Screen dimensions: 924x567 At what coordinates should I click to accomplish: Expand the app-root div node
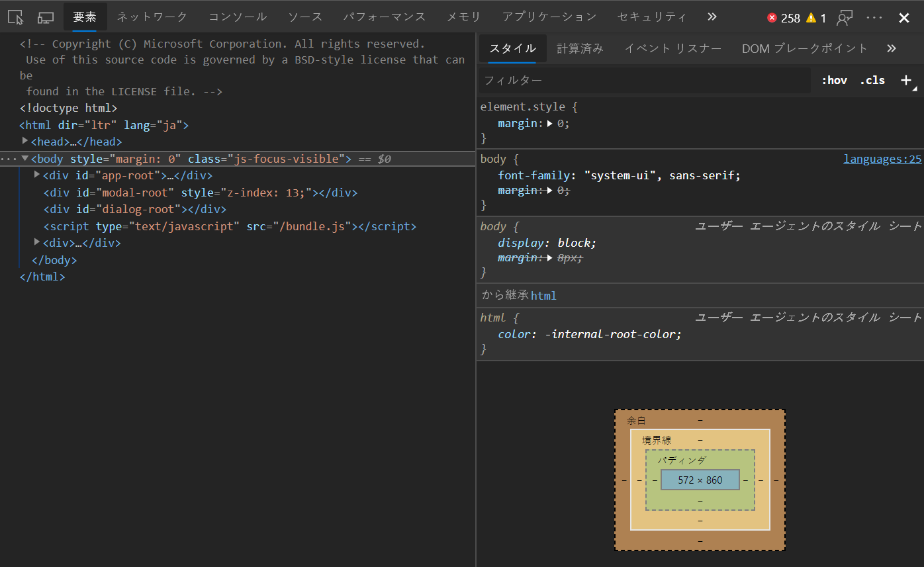(x=37, y=175)
